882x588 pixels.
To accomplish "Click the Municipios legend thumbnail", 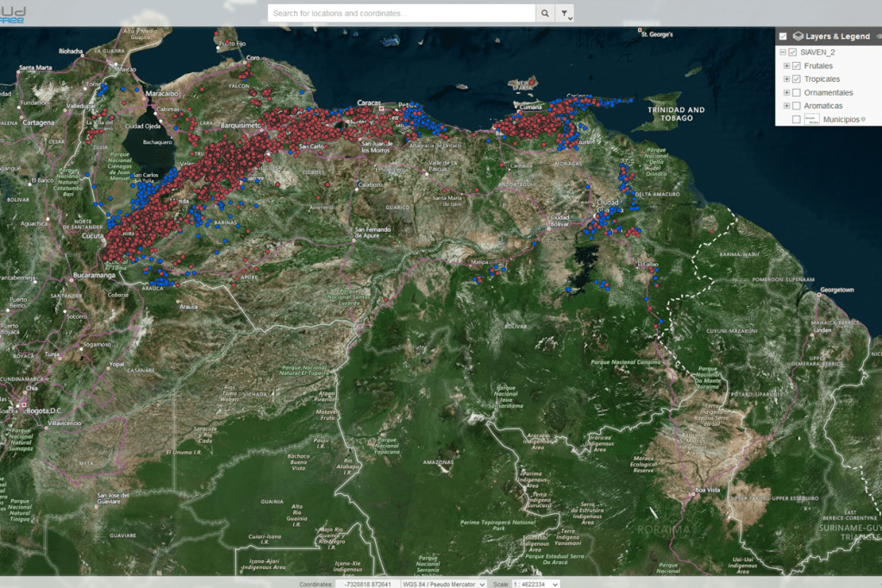I will click(x=811, y=120).
